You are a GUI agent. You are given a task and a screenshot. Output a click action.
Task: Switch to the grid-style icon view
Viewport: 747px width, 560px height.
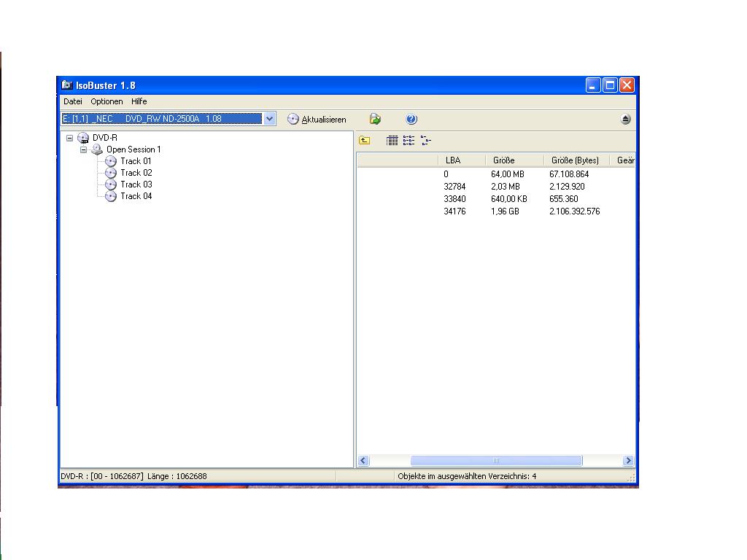pos(392,141)
